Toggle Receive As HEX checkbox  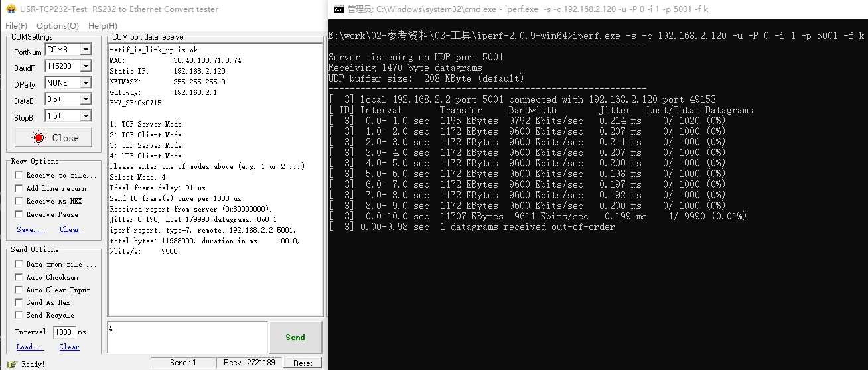pyautogui.click(x=19, y=202)
